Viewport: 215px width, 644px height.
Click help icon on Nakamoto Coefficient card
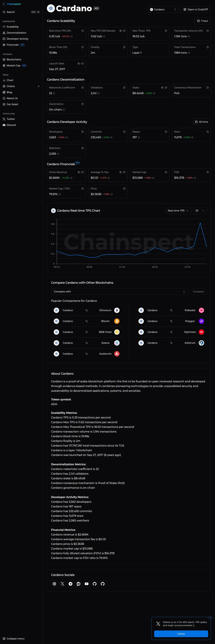pyautogui.click(x=83, y=88)
